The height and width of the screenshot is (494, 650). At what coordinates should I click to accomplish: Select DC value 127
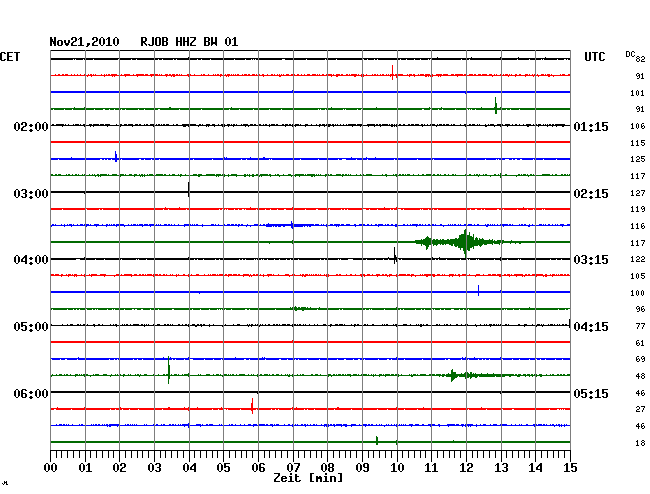[638, 193]
